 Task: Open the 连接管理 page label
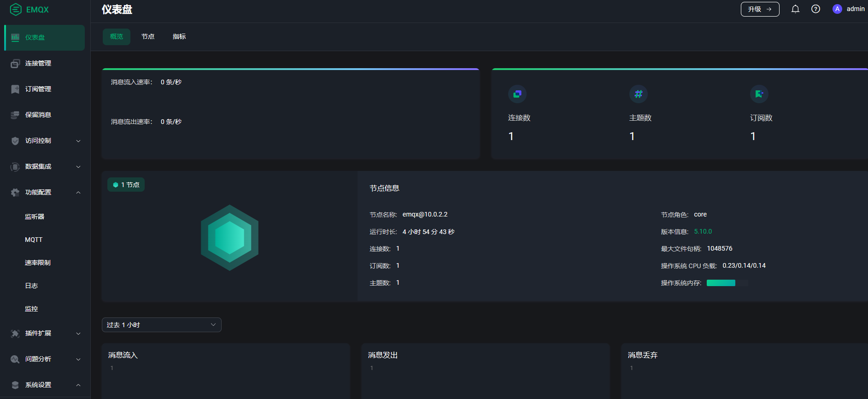point(38,64)
